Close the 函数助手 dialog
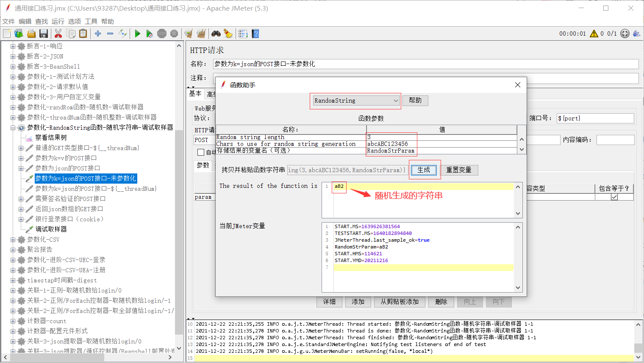 pos(518,85)
